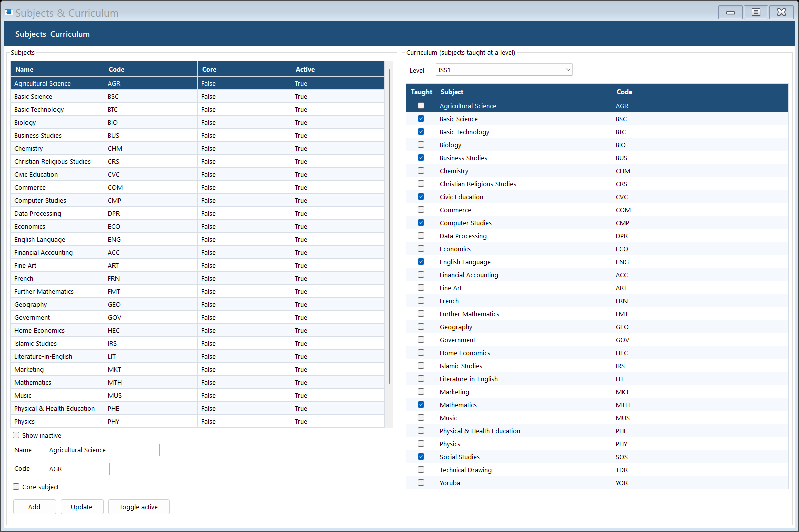Focus the Code input field
799x532 pixels.
click(79, 469)
